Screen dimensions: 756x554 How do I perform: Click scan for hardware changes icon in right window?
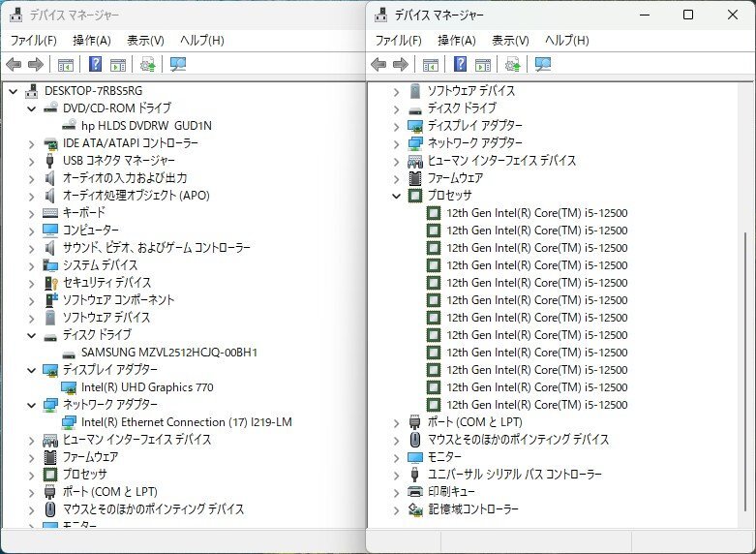[543, 65]
